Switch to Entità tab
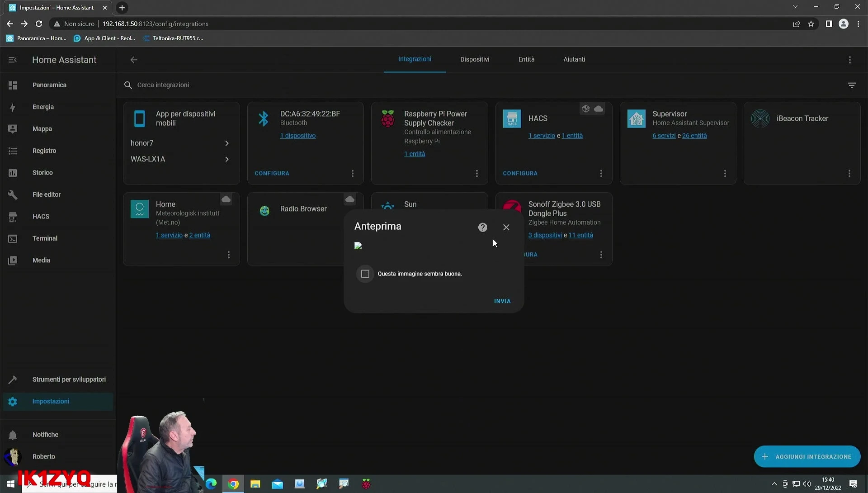The image size is (868, 493). [x=526, y=59]
